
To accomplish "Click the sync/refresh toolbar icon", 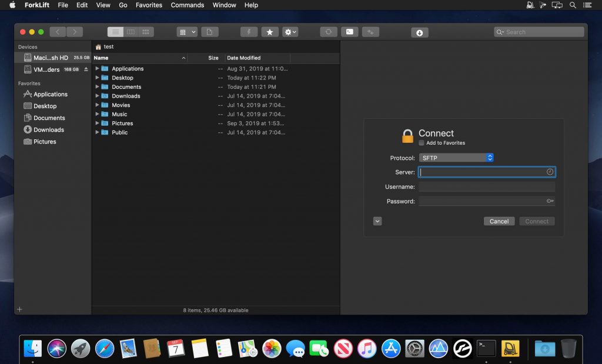I will [328, 32].
